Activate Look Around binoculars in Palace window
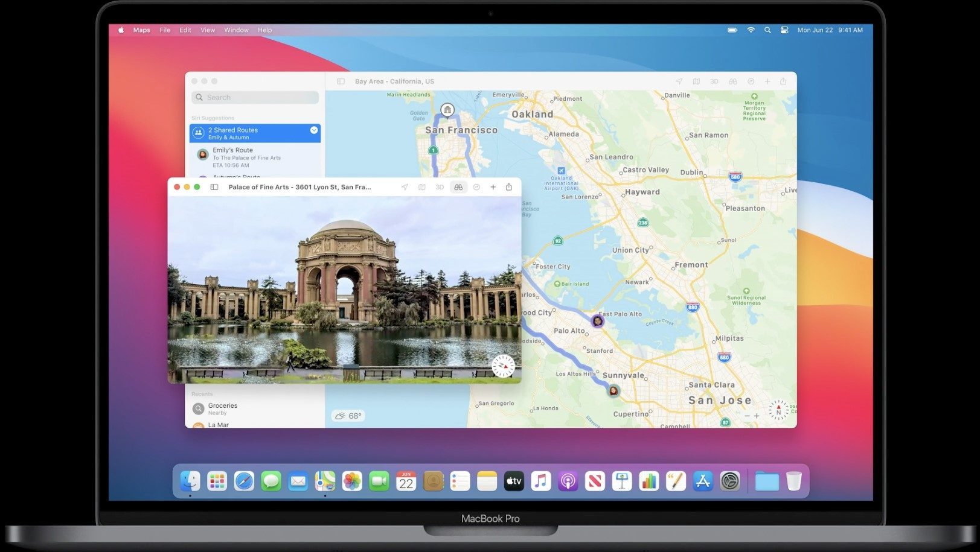This screenshot has height=552, width=980. [458, 187]
